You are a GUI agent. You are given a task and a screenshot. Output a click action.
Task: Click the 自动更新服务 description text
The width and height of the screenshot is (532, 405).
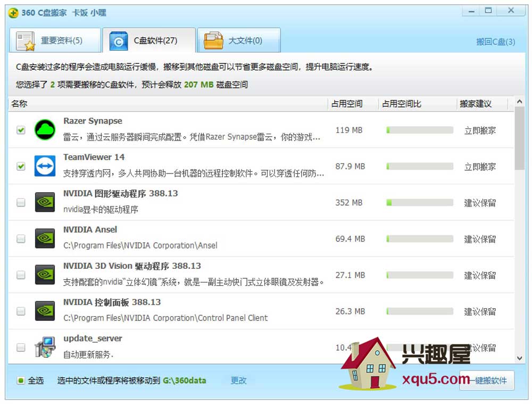[88, 355]
